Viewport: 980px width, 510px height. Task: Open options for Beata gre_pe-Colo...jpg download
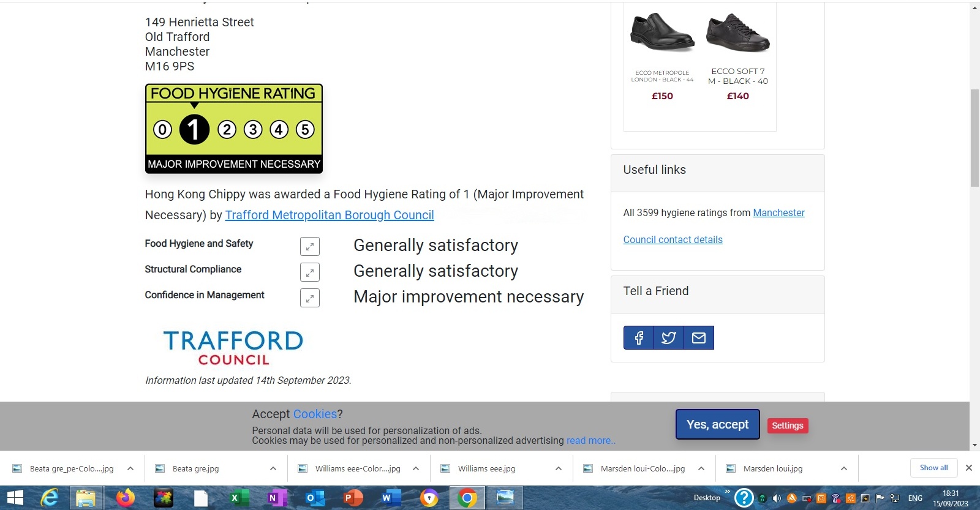pos(130,468)
